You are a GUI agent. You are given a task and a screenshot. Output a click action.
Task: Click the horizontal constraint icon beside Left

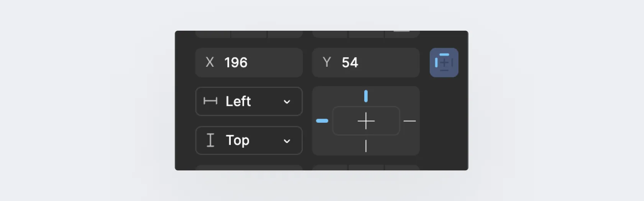click(210, 101)
